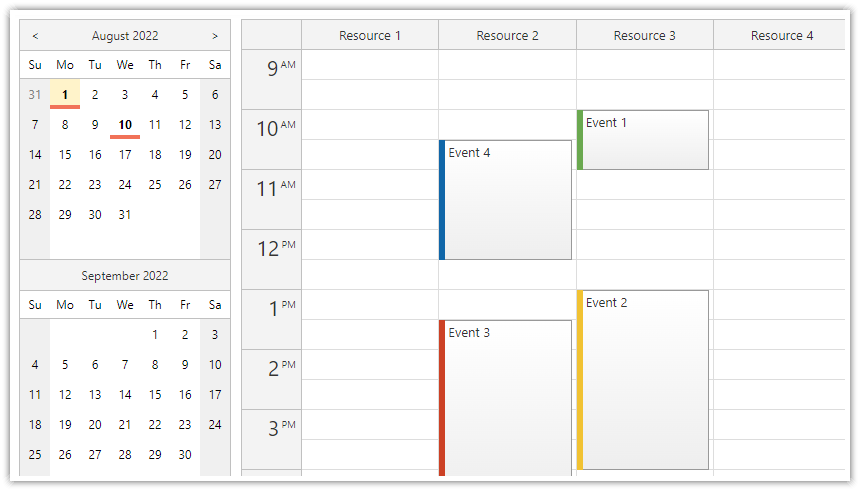This screenshot has width=860, height=491.
Task: Open Event 2 in Resource 3
Action: coord(643,380)
